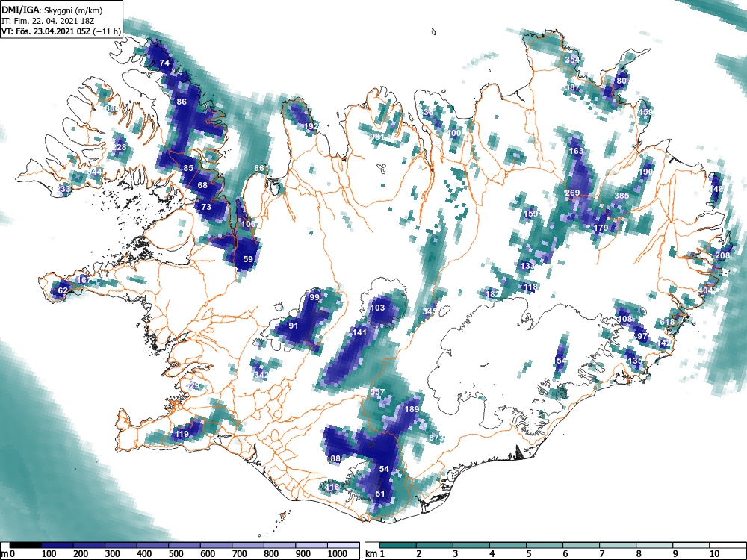Click the visibility value '97' on the map

[642, 336]
